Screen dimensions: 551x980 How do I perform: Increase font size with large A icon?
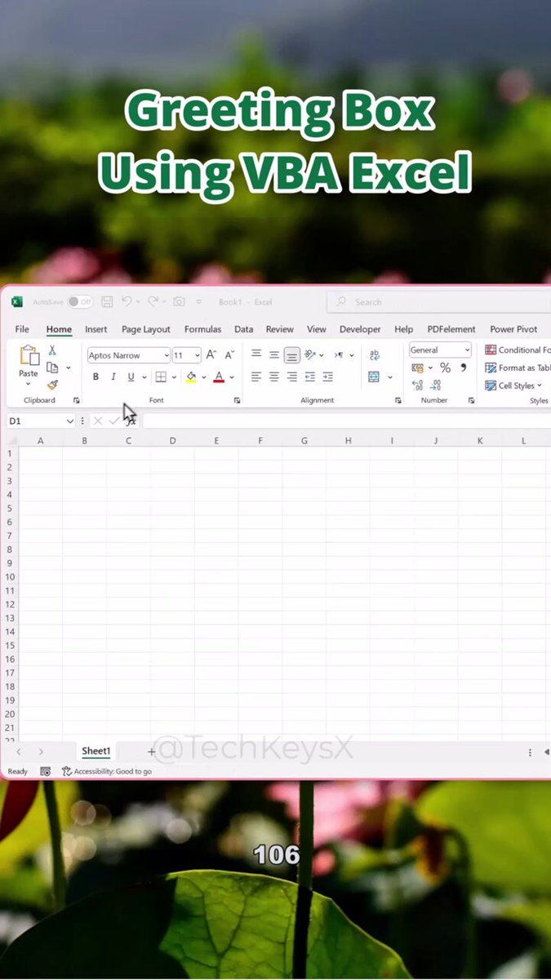(x=211, y=355)
